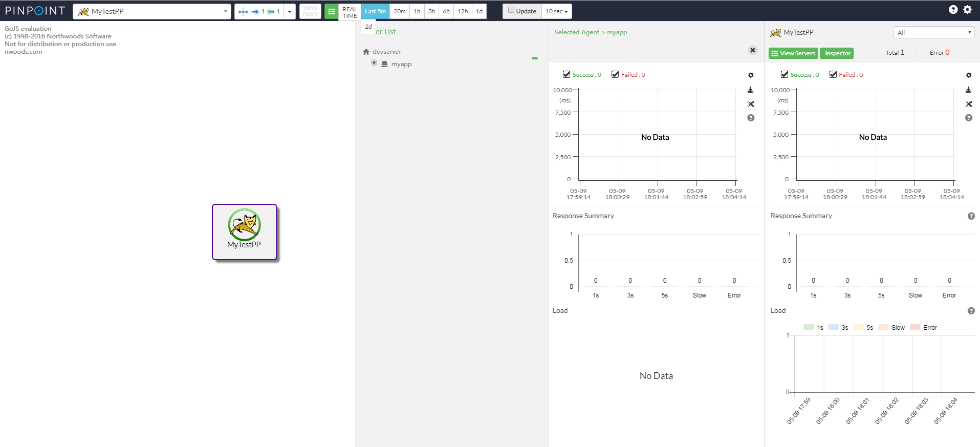Select the 12h time range
This screenshot has width=980, height=447.
[463, 11]
